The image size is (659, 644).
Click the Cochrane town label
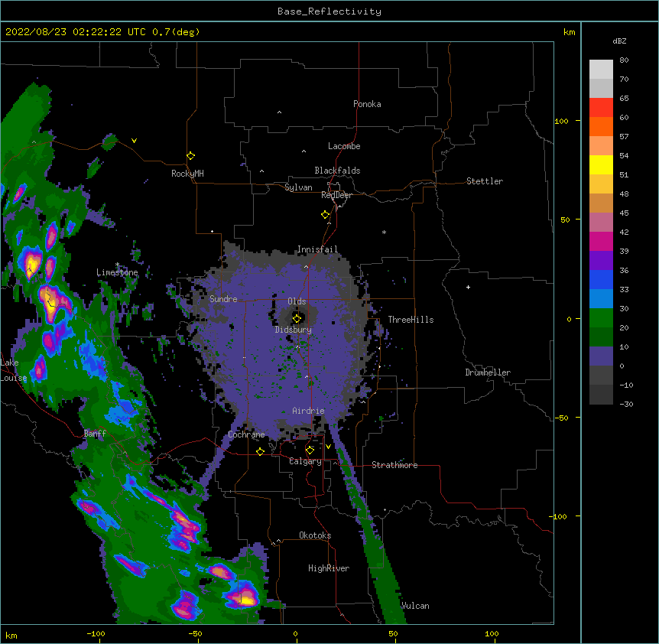[x=246, y=434]
